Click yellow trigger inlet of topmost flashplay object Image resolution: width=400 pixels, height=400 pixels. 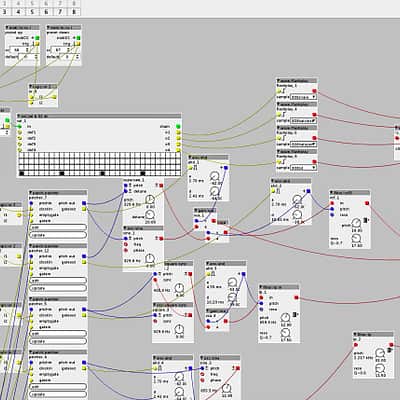coord(279,91)
